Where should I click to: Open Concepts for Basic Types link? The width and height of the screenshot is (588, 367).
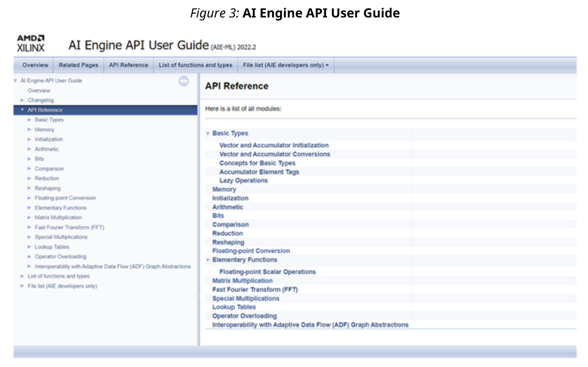[x=257, y=163]
